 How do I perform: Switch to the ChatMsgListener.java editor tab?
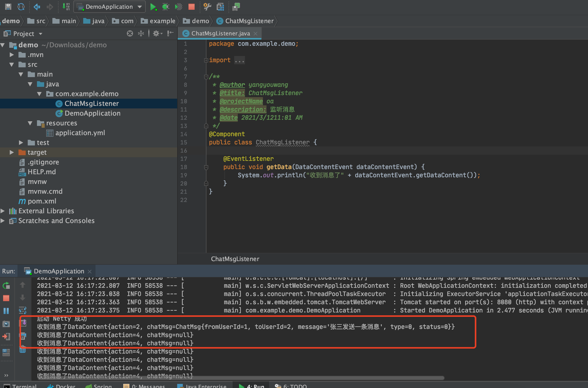(220, 33)
